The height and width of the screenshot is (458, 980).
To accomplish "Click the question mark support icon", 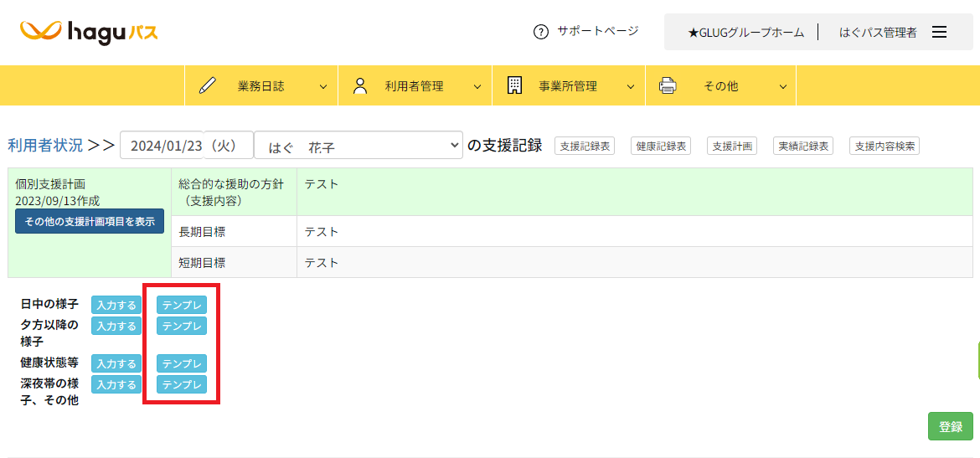I will (x=540, y=32).
